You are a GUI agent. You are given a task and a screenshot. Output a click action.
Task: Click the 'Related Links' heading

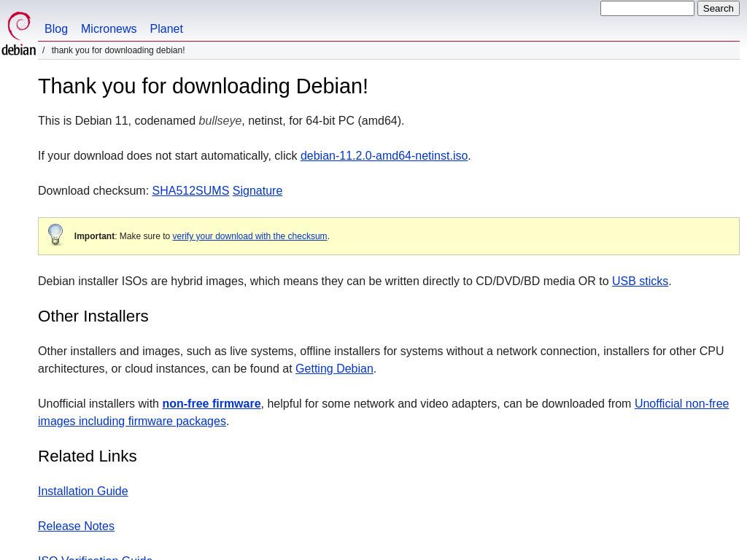point(88,456)
